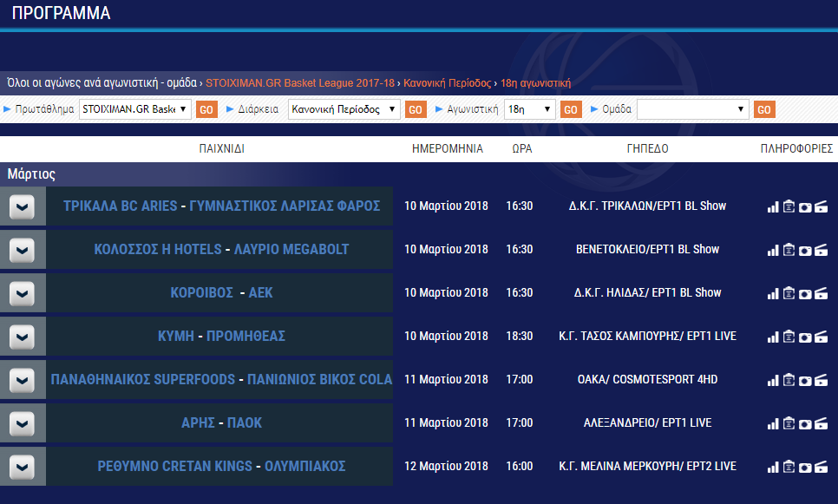Select venue text ΑΛΕΞΑΝΔΡΕΙΟ/ ΕΡΤ1 LIVE
838x504 pixels.
tap(648, 422)
